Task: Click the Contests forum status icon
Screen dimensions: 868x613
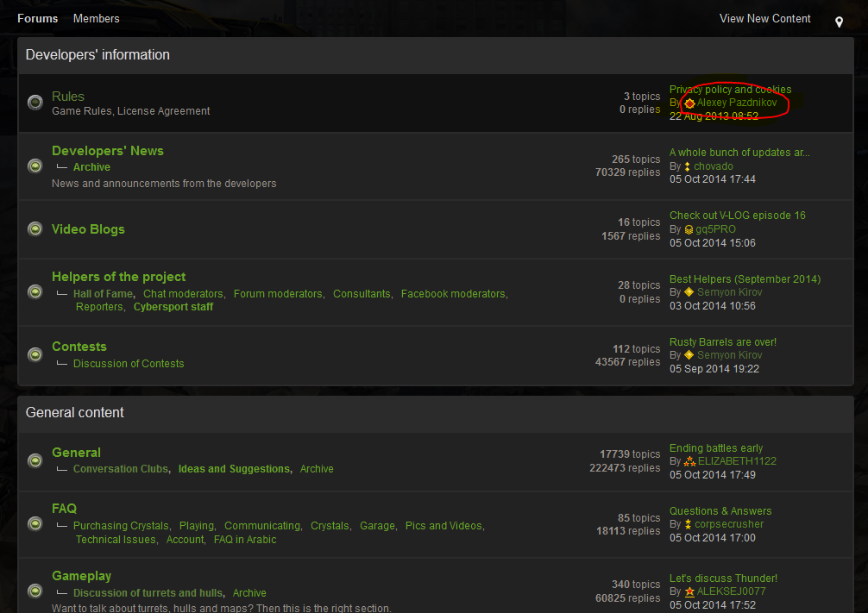Action: (x=35, y=354)
